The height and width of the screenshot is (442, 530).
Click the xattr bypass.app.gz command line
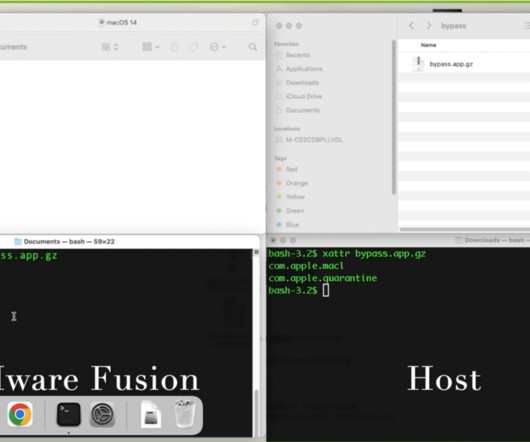point(347,254)
